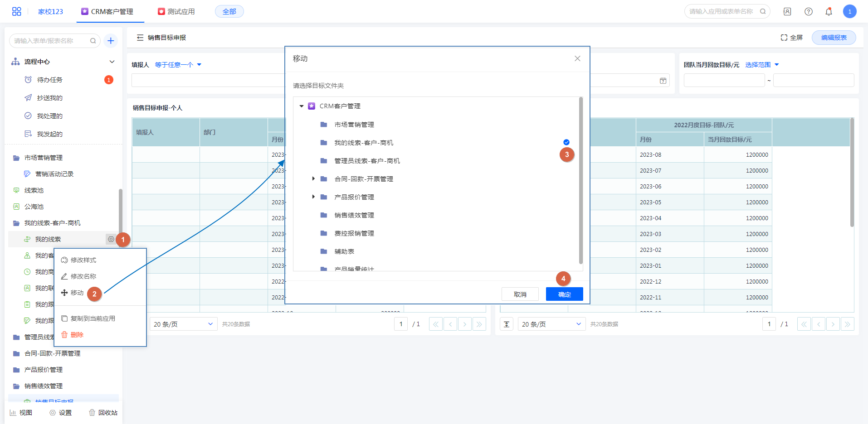Click the 全屏 fullscreen icon
Screen dimensions: 868x424
[784, 38]
